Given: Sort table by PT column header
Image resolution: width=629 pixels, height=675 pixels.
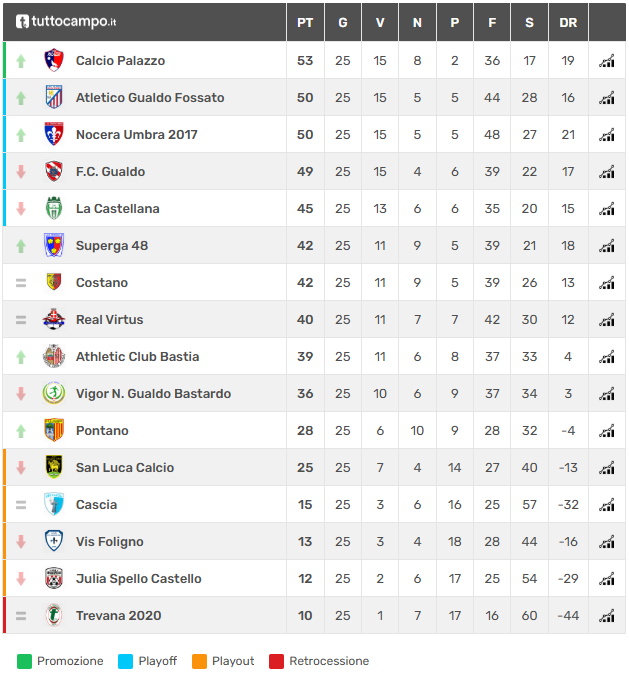Looking at the screenshot, I should click(305, 22).
